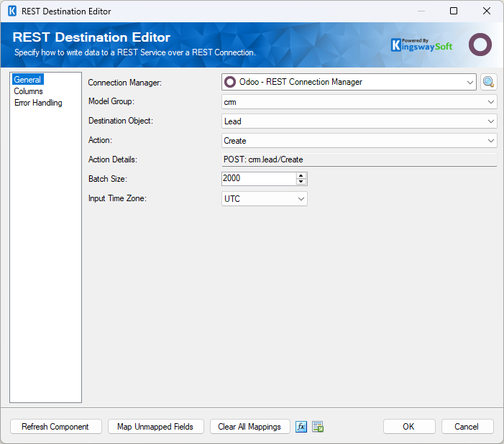Switch to the Columns page

pyautogui.click(x=28, y=91)
